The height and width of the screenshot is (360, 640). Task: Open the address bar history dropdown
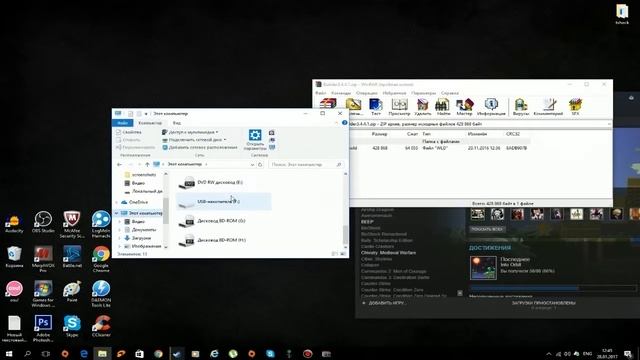pos(252,164)
